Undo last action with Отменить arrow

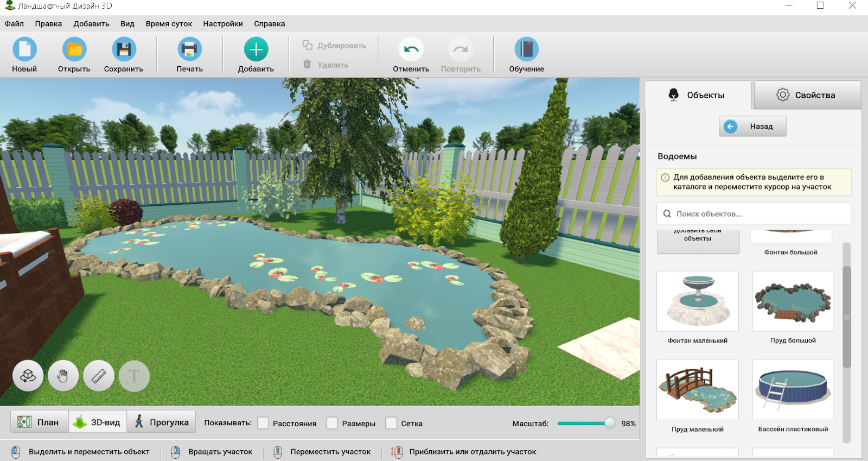coord(411,49)
